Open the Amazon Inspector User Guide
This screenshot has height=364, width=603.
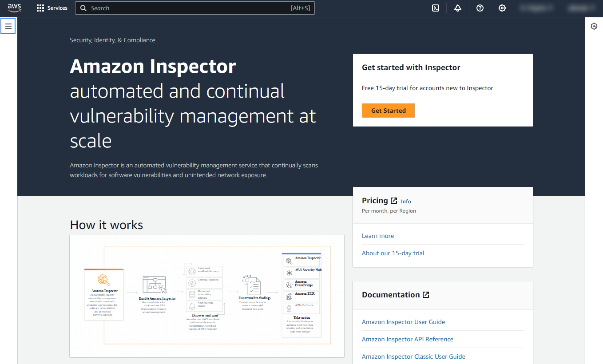click(x=403, y=322)
